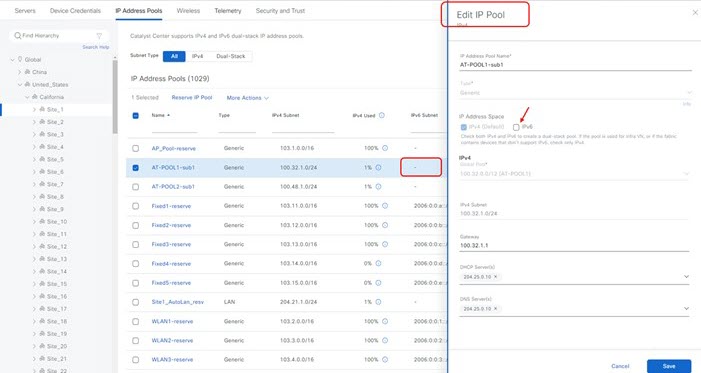Click the Gateway input field
701x373 pixels.
pyautogui.click(x=574, y=246)
